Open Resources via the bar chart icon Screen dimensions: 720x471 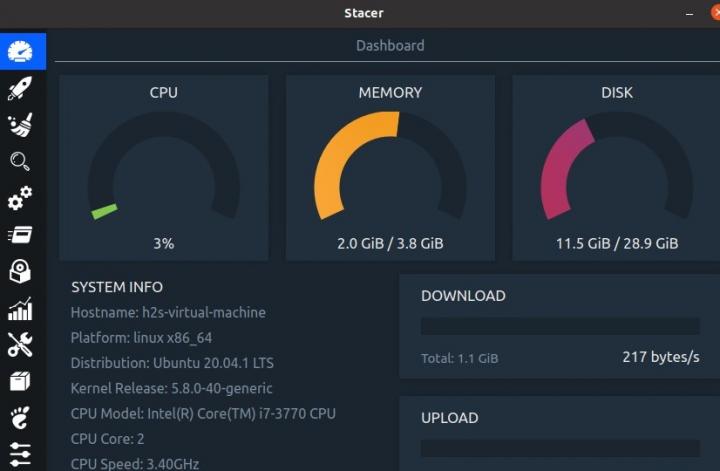click(x=20, y=308)
